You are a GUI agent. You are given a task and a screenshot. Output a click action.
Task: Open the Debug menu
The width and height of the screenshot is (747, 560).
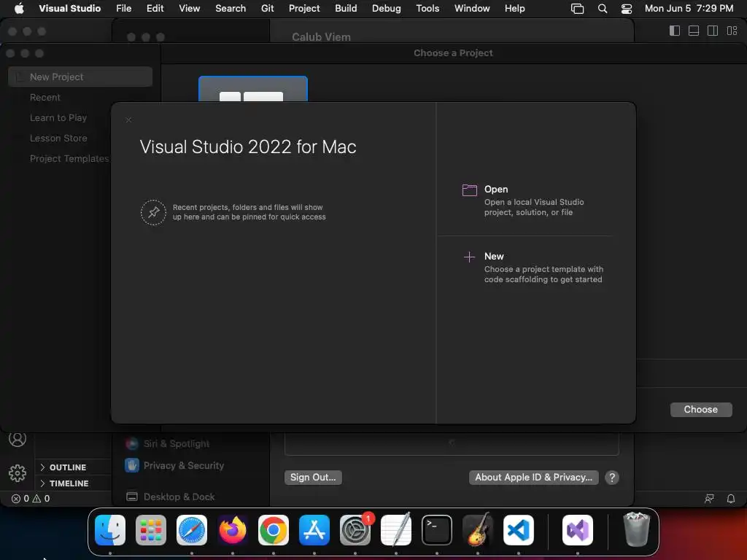[387, 9]
